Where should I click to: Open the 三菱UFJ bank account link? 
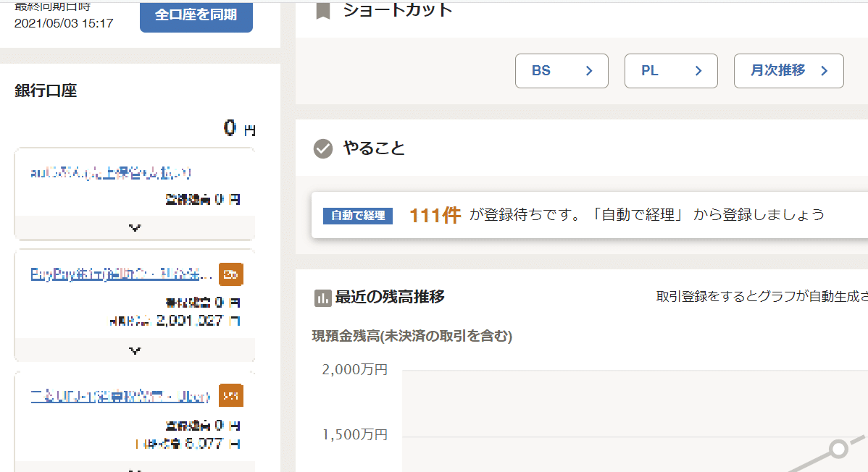(120, 396)
